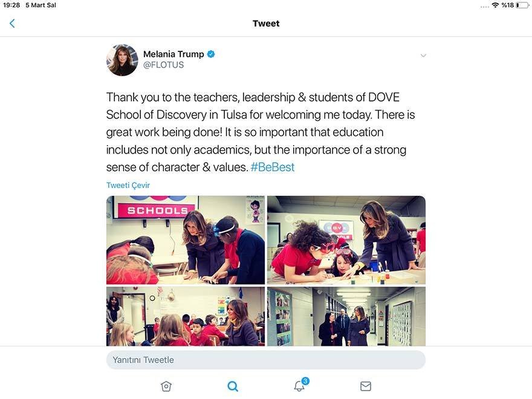Tap the back arrow icon
The width and height of the screenshot is (532, 399).
coord(12,24)
